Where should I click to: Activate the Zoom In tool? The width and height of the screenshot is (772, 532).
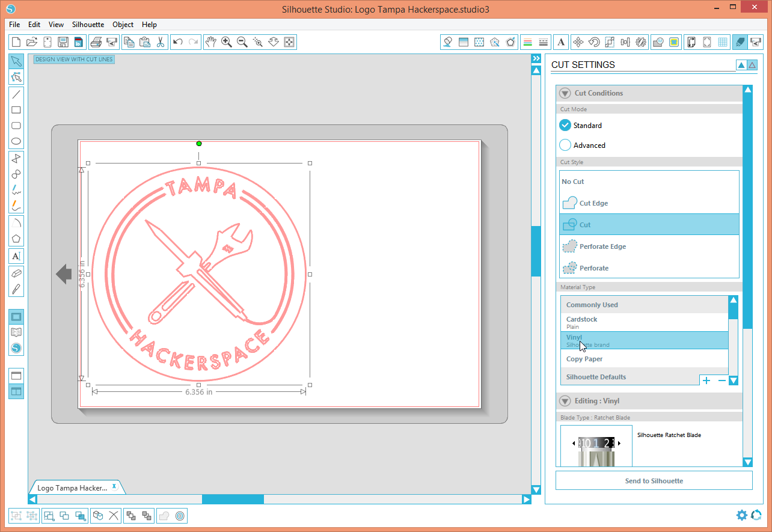click(227, 42)
